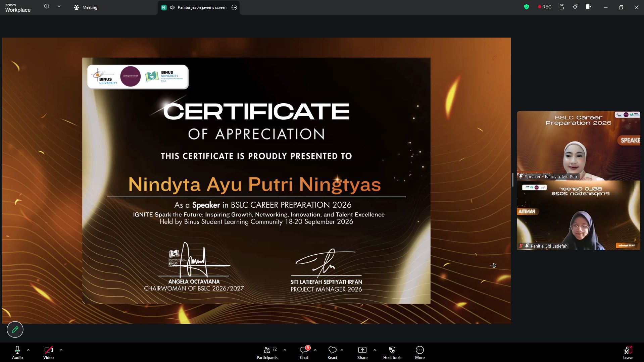The width and height of the screenshot is (644, 362).
Task: Switch to the Meeting tab
Action: [86, 7]
